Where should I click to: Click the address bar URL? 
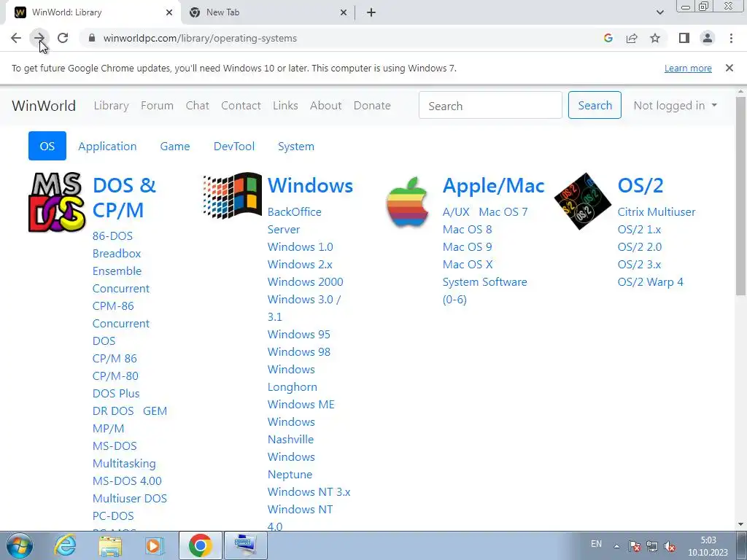200,38
